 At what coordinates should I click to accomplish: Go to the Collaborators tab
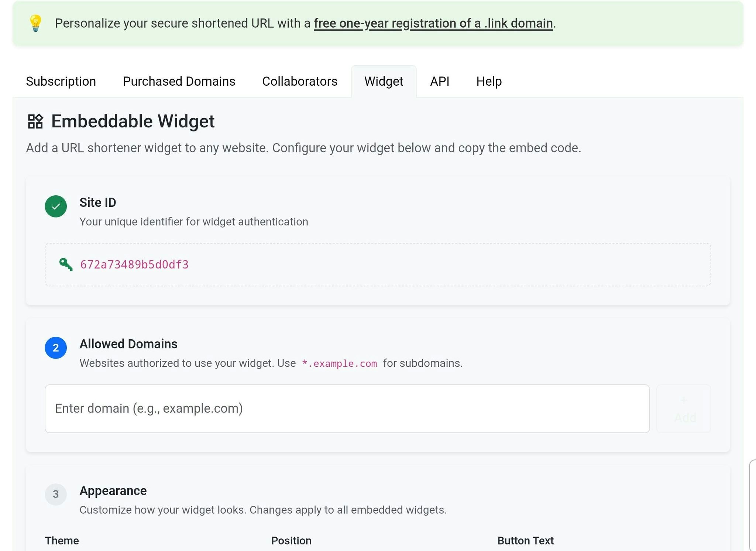click(x=300, y=81)
